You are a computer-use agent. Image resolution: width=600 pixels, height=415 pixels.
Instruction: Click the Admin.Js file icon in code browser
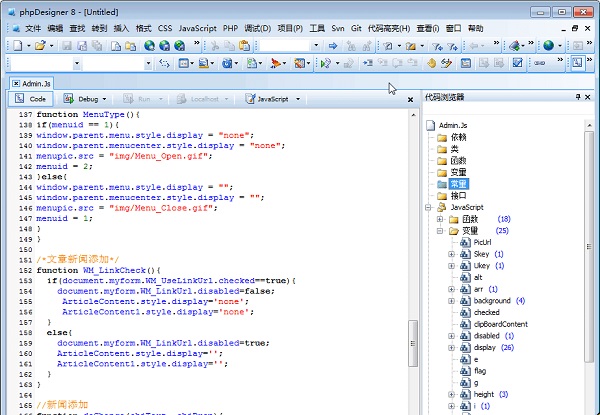point(431,125)
